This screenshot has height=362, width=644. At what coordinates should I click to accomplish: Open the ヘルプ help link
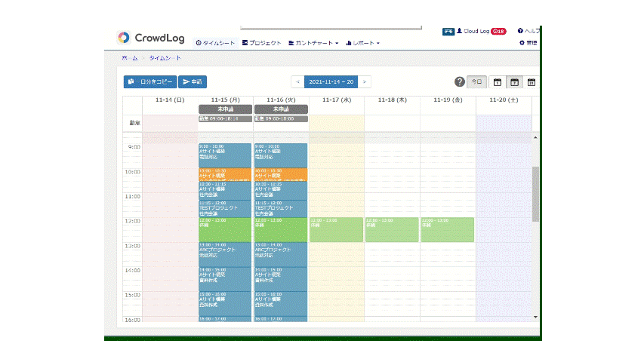tap(528, 31)
